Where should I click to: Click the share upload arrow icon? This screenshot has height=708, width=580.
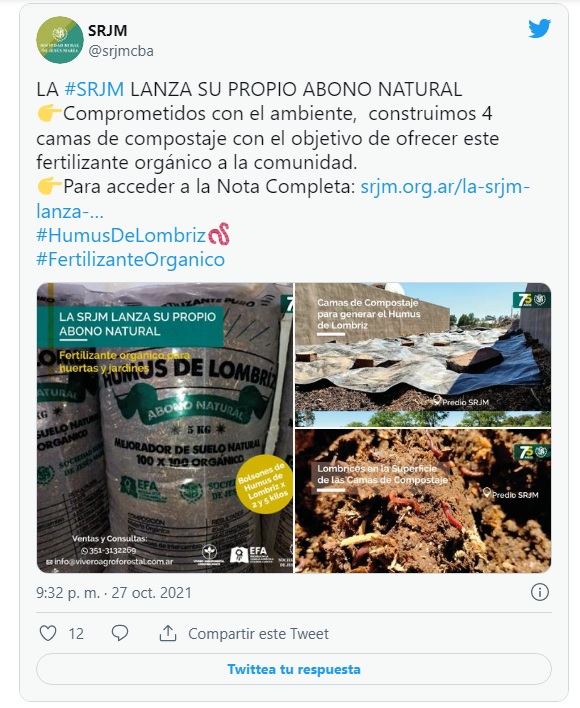[168, 633]
